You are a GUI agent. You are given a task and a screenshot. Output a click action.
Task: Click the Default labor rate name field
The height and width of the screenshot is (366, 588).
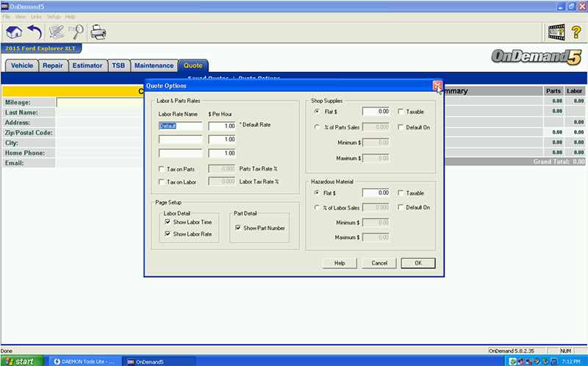180,126
